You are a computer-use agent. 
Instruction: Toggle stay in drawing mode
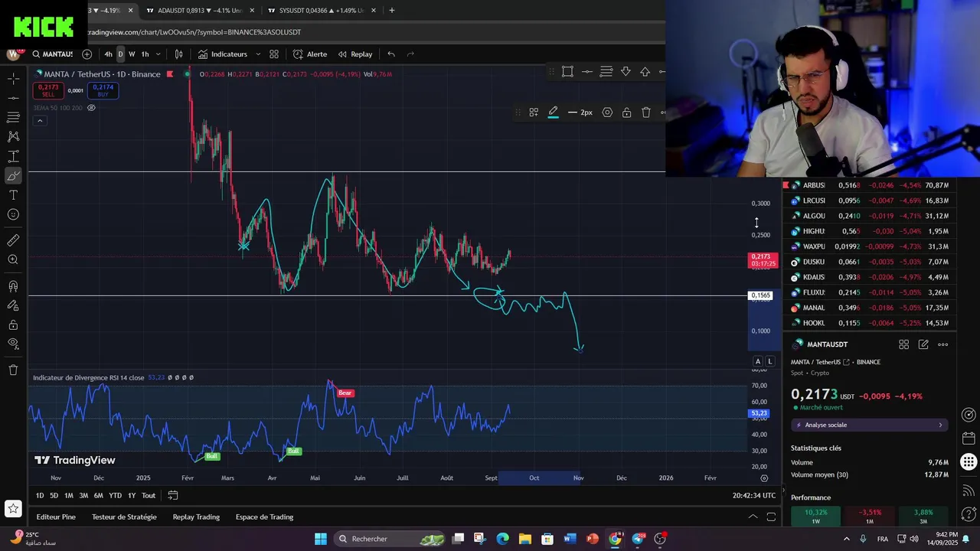coord(13,305)
